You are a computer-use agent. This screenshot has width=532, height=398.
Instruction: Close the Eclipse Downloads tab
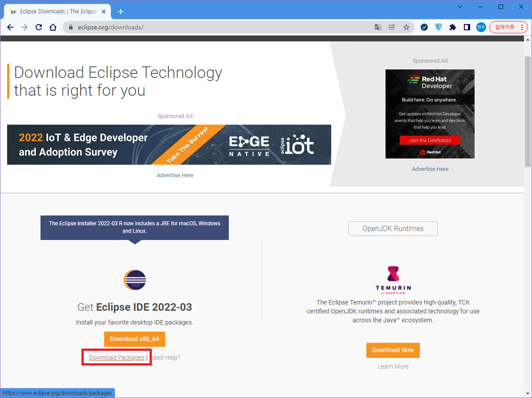(x=104, y=12)
